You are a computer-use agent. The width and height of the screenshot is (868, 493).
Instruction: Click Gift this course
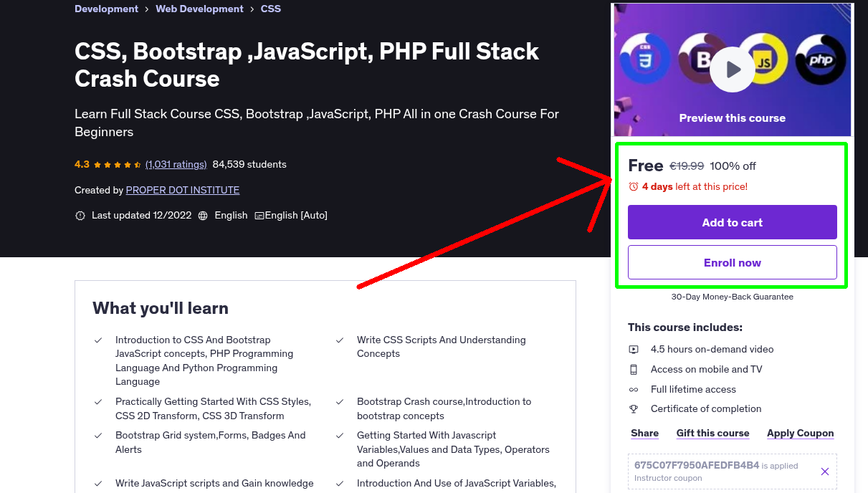point(713,434)
